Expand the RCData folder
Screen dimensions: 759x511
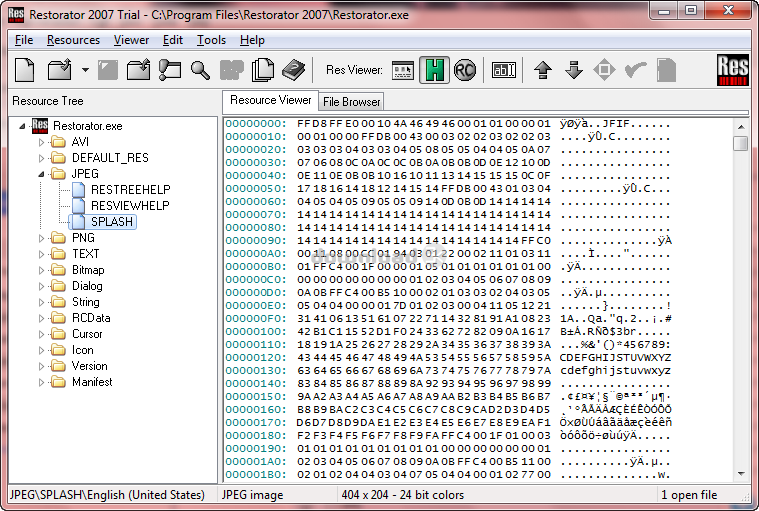(41, 318)
